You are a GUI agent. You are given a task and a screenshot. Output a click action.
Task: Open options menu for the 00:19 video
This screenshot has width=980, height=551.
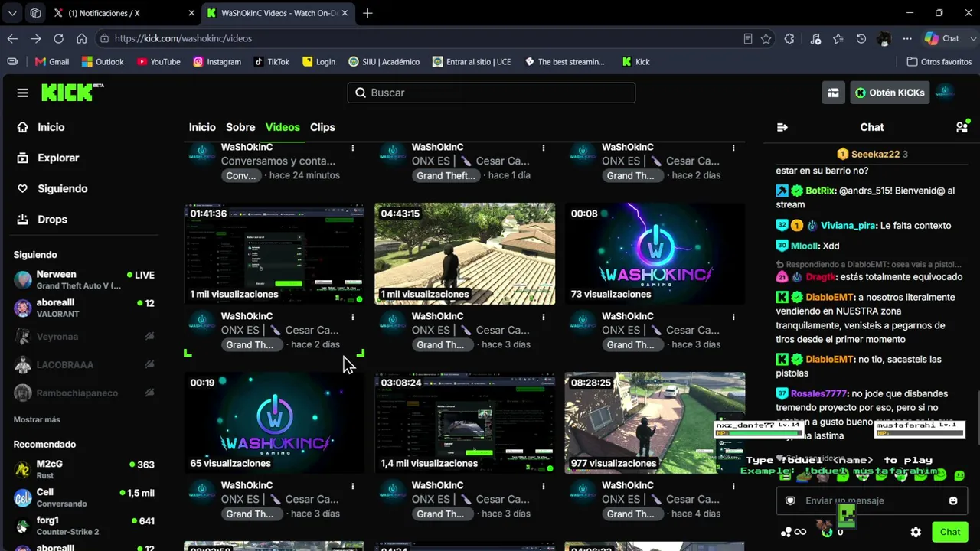353,485
